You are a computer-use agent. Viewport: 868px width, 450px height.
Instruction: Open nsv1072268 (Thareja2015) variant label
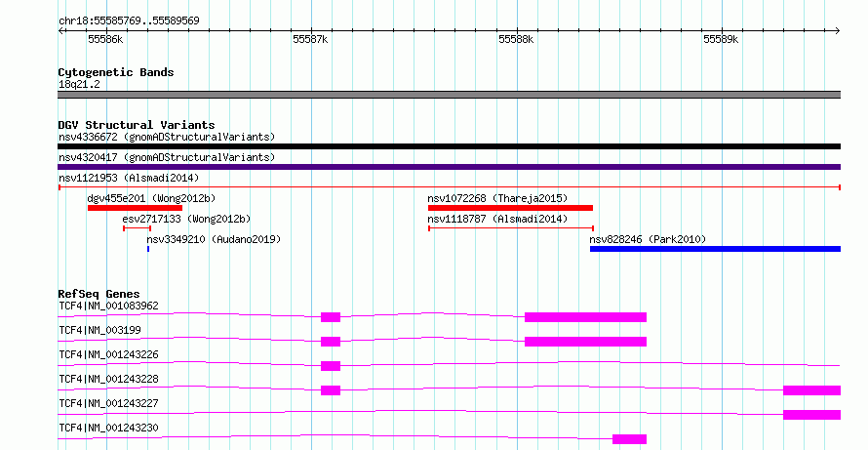point(497,198)
